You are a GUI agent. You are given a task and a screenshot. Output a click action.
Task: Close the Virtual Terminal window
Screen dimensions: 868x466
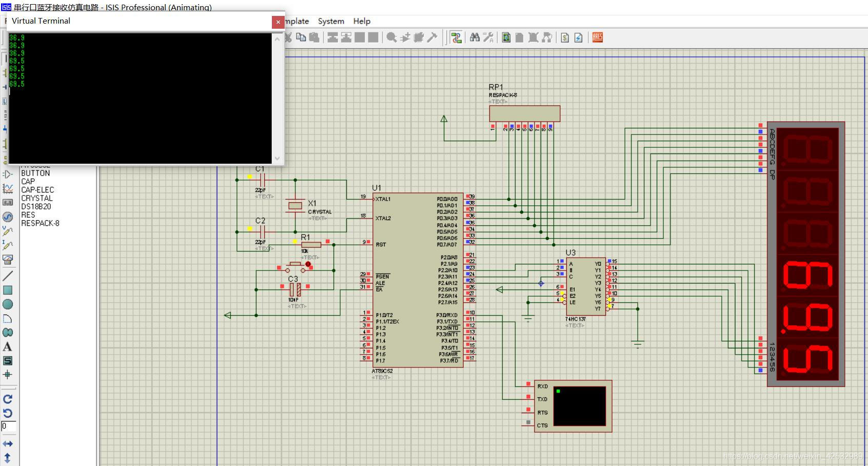(x=278, y=22)
